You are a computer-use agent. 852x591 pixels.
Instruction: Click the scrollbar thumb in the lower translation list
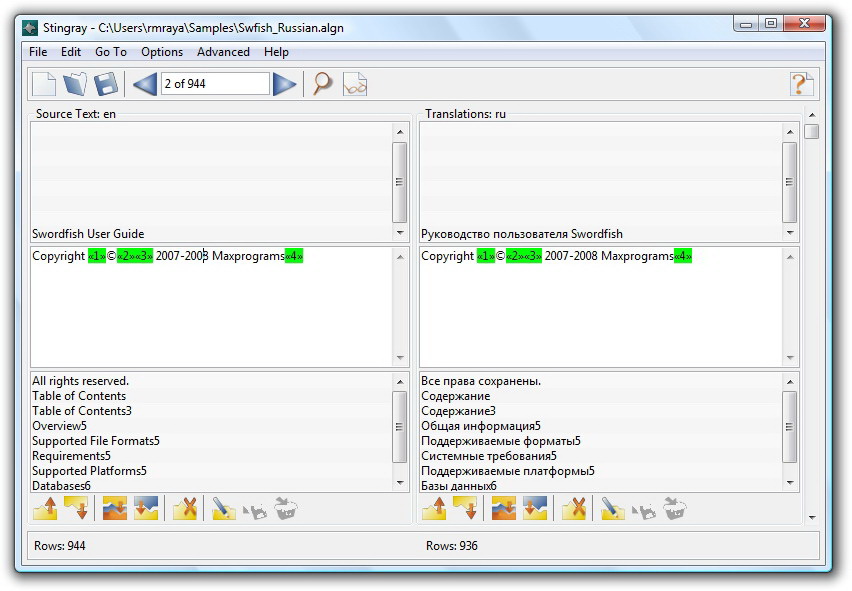(790, 427)
